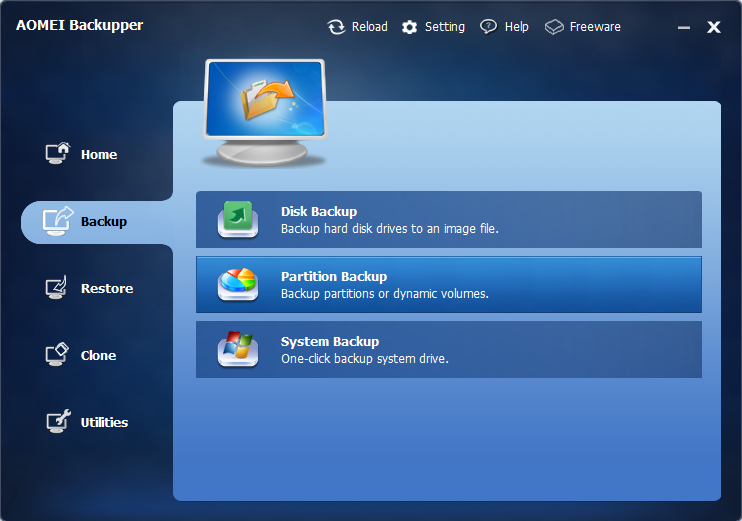
Task: Go to the Clone tab label
Action: coord(98,355)
